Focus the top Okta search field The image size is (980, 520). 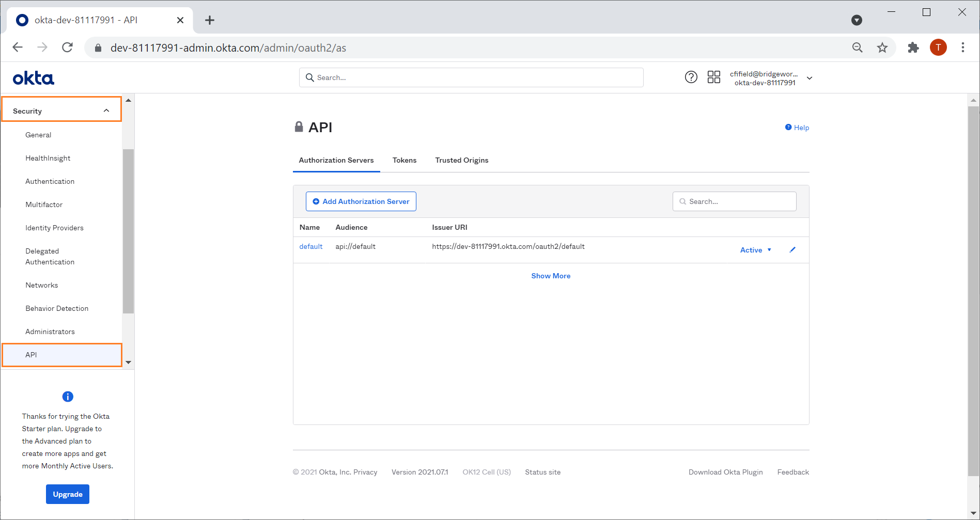tap(471, 77)
